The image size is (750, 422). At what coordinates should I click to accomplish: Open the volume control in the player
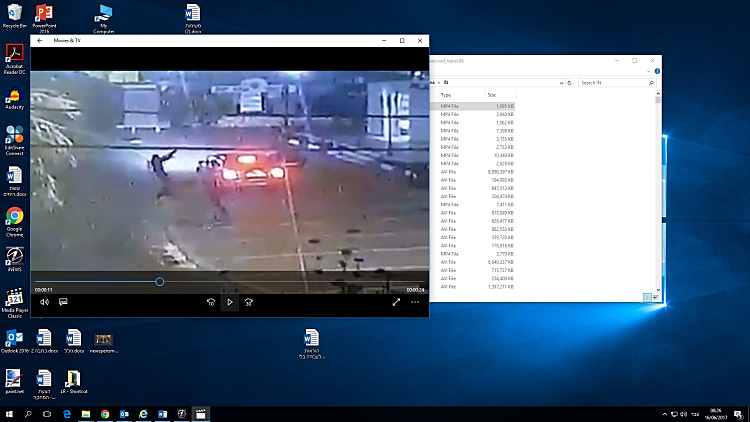coord(44,301)
